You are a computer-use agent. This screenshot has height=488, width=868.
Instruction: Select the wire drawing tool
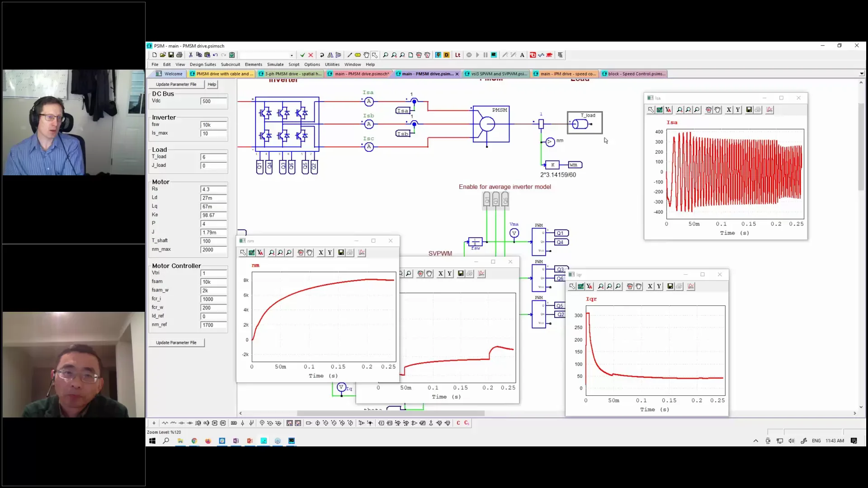349,55
